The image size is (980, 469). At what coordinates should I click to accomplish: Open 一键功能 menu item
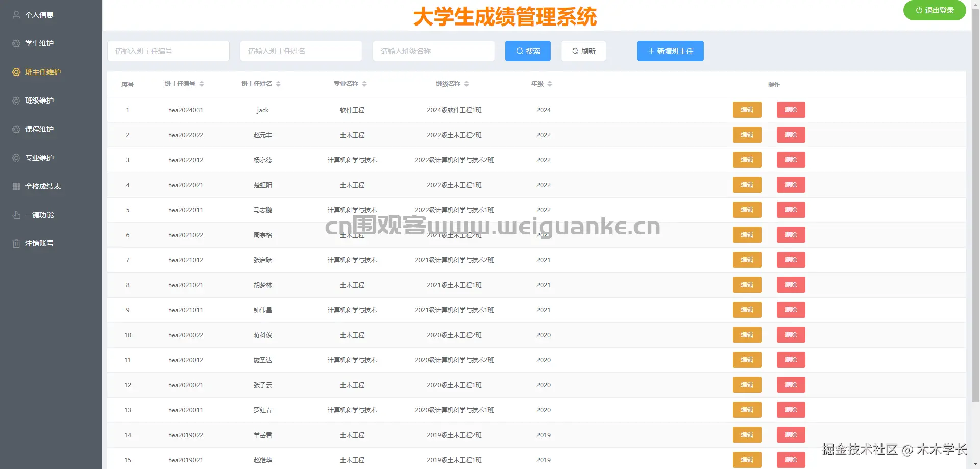coord(51,215)
